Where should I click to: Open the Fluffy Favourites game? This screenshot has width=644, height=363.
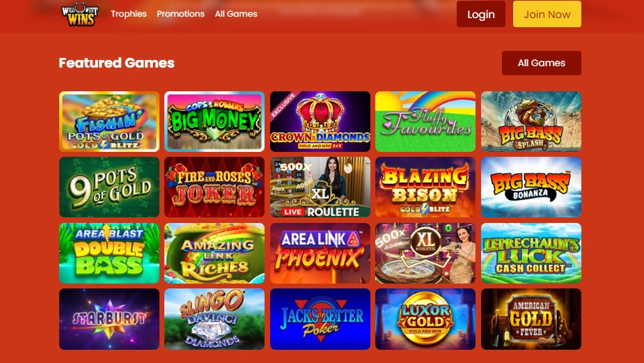click(x=425, y=122)
